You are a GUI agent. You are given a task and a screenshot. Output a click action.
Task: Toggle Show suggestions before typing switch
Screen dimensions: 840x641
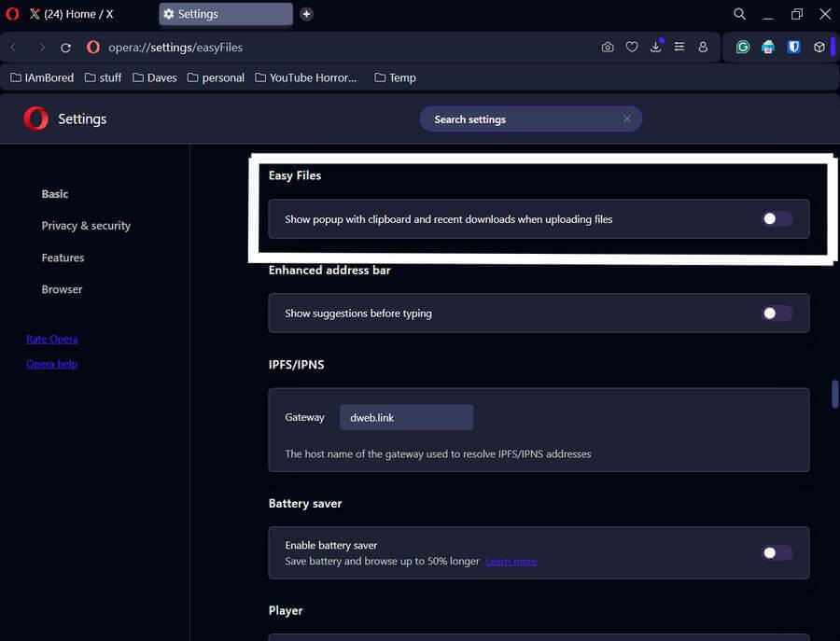777,314
